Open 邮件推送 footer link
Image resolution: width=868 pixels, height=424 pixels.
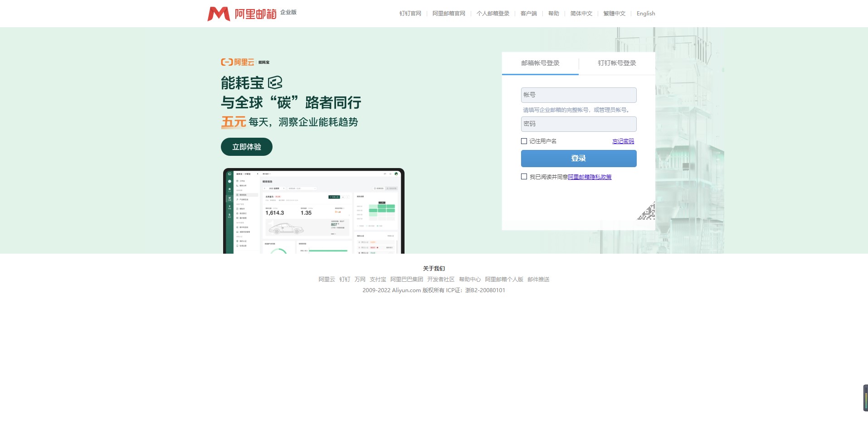(x=538, y=279)
